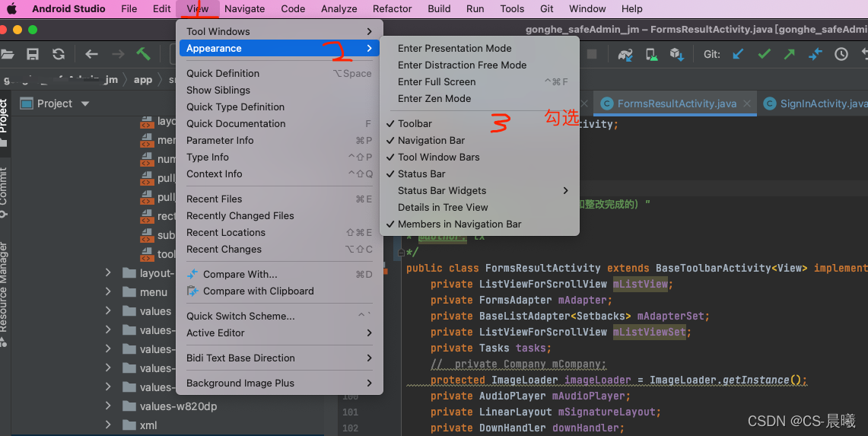Choose Recent Locations
868x436 pixels.
[279, 233]
